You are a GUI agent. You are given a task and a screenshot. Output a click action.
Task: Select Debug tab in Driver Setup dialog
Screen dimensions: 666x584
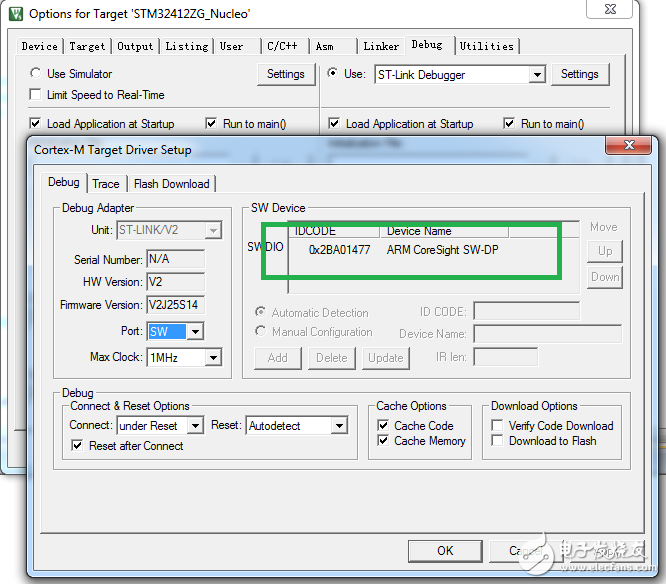click(64, 182)
